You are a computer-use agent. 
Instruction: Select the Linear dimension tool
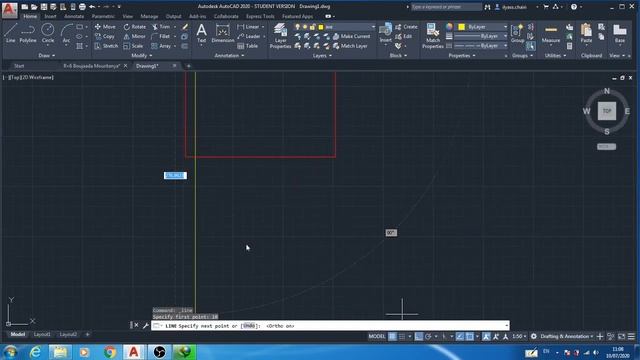pyautogui.click(x=249, y=27)
